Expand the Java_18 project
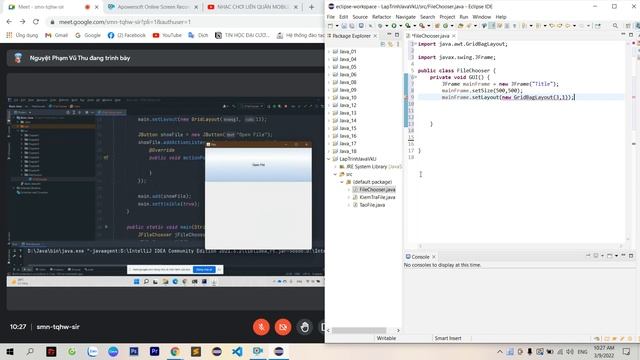Viewport: 640px width, 360px height. [329, 151]
